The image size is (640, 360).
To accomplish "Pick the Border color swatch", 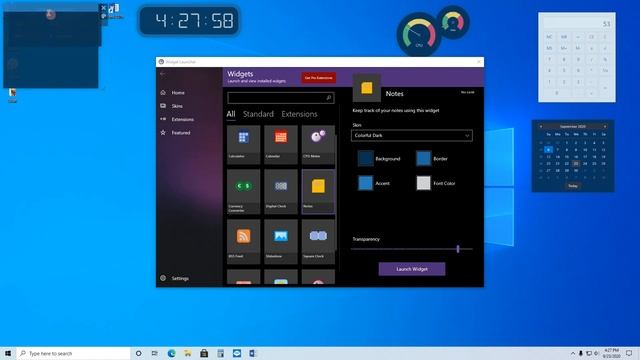I will (423, 158).
